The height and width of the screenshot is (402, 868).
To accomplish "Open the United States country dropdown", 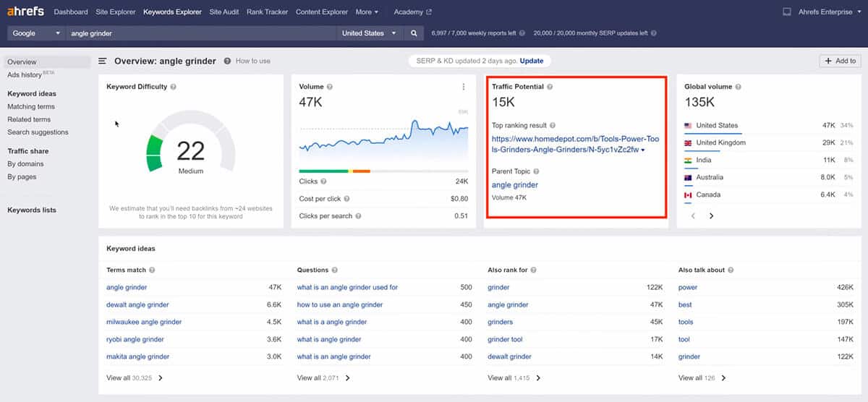I will (x=370, y=33).
